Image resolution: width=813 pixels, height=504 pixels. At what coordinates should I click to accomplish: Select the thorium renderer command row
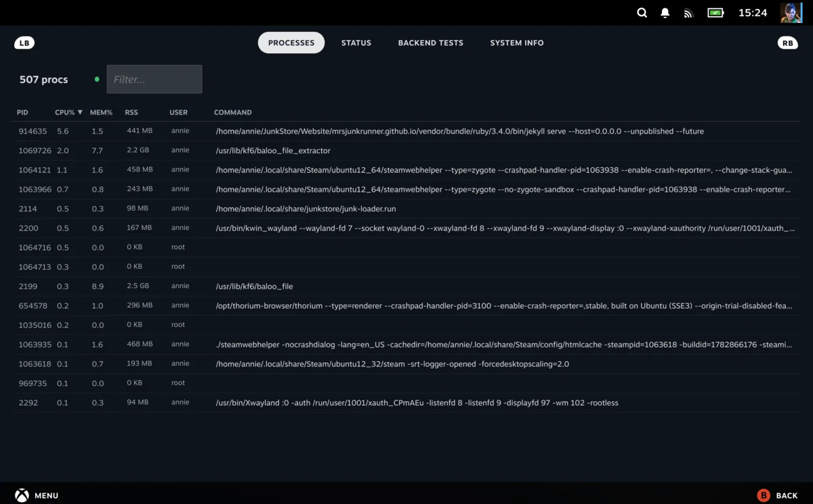(406, 306)
